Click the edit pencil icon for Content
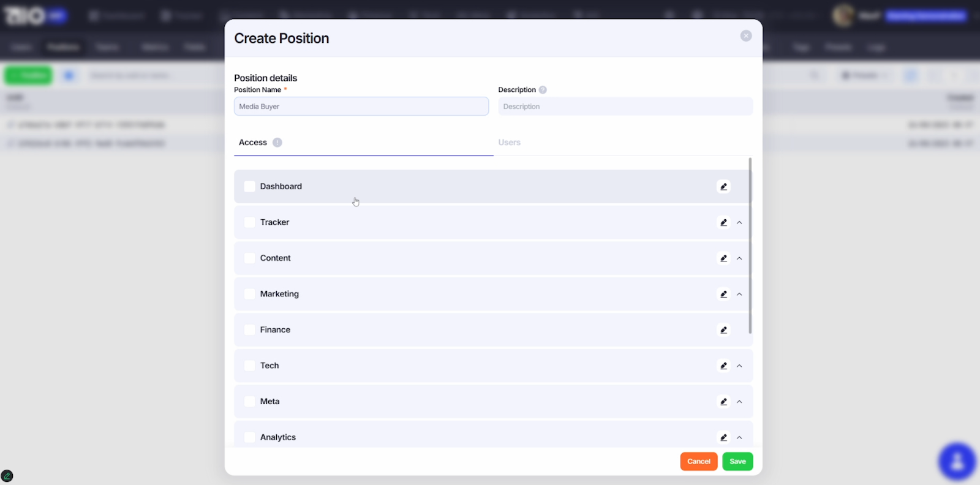980x485 pixels. coord(723,258)
